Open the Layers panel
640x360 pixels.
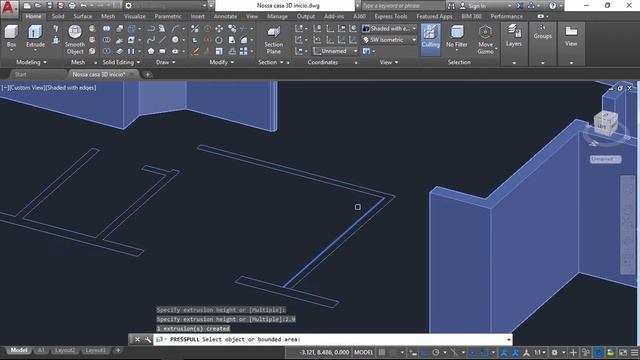[x=513, y=36]
